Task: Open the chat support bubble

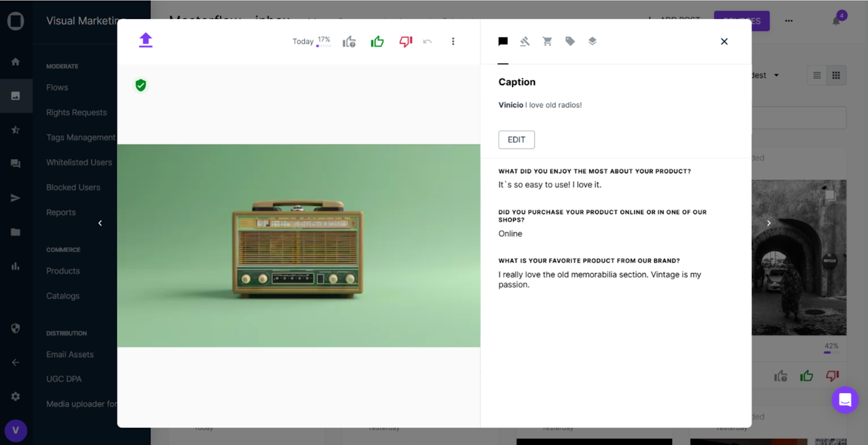Action: (x=845, y=400)
